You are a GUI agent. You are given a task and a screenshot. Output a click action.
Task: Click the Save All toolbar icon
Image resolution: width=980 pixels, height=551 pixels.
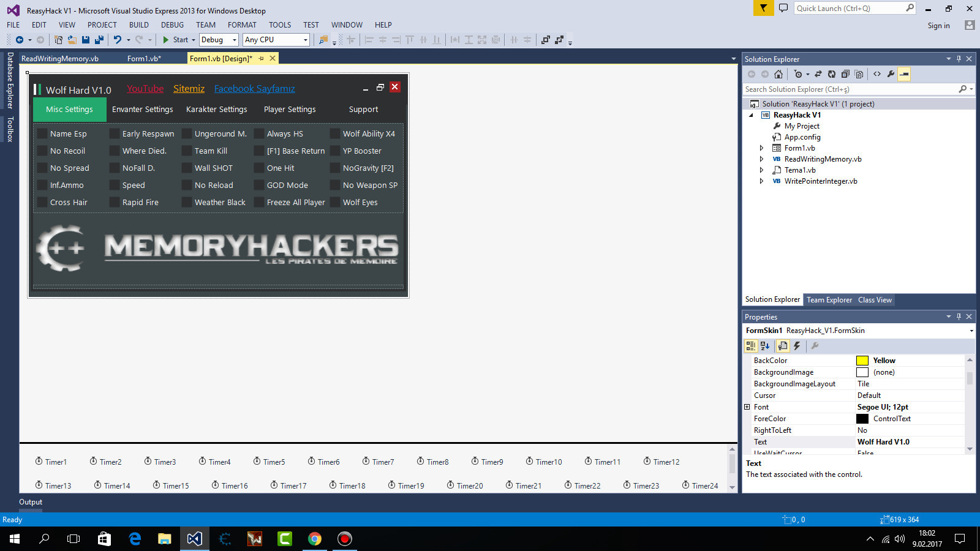(99, 40)
